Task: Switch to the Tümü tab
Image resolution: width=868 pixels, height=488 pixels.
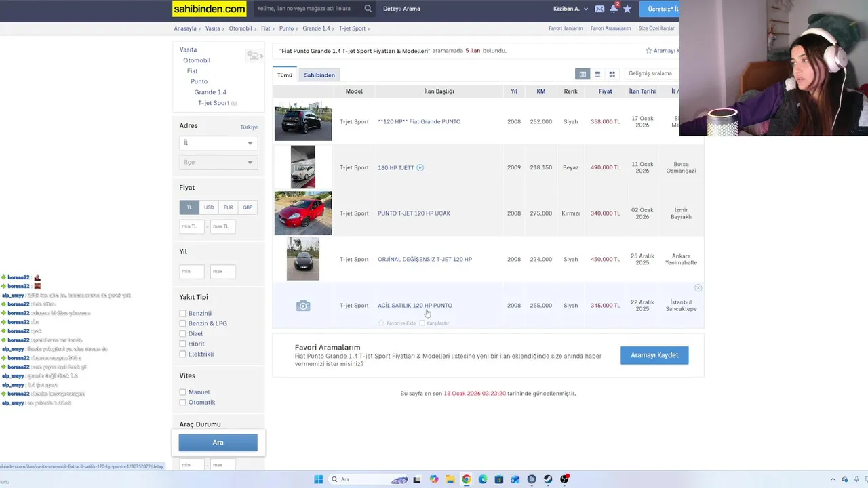Action: (x=285, y=75)
